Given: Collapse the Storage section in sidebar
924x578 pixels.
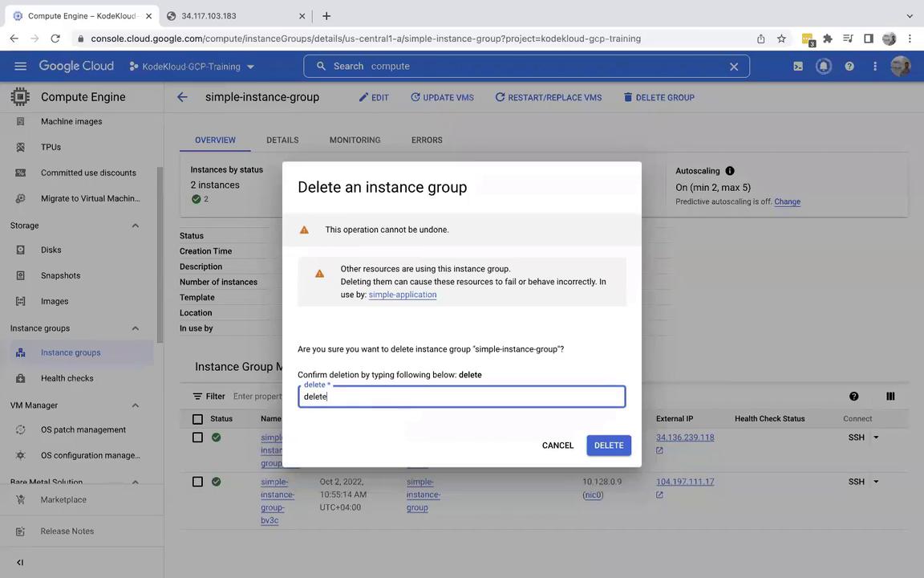Looking at the screenshot, I should pos(135,226).
